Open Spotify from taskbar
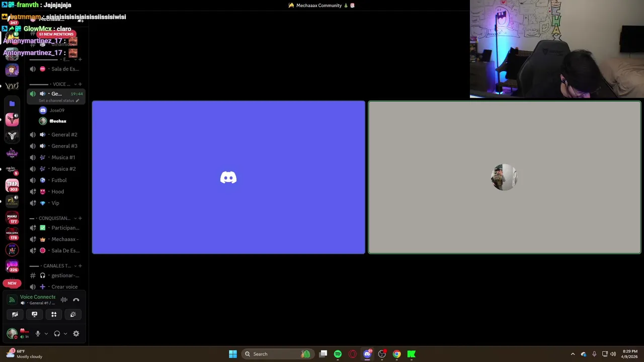644x362 pixels. coord(338,354)
